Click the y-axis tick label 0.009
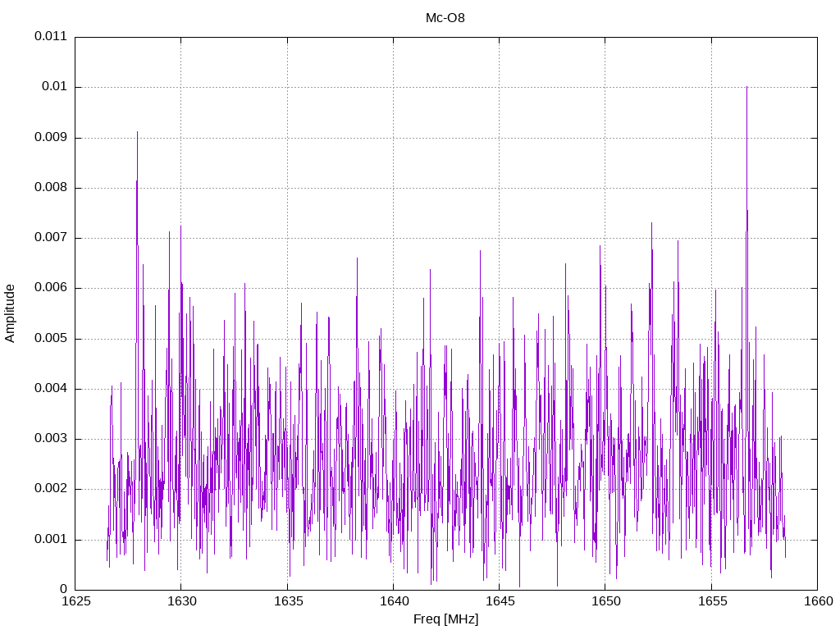The width and height of the screenshot is (840, 630). [51, 137]
